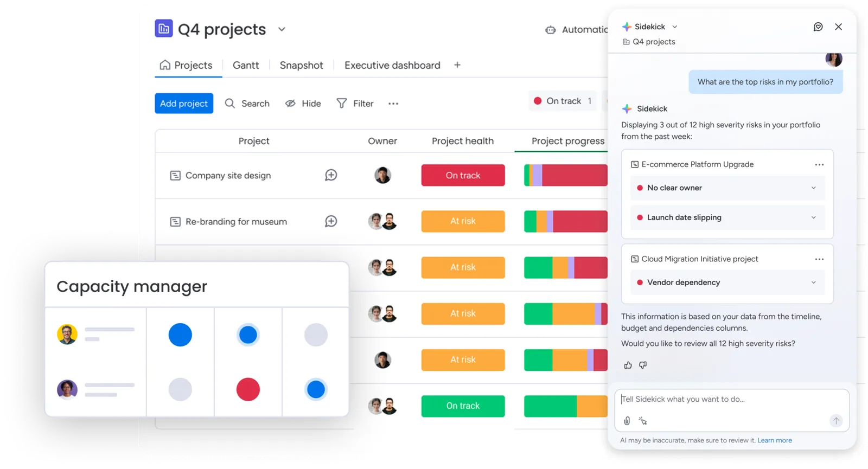Open Sidekick chat history icon
Viewport: 868px width, 469px height.
tap(818, 27)
